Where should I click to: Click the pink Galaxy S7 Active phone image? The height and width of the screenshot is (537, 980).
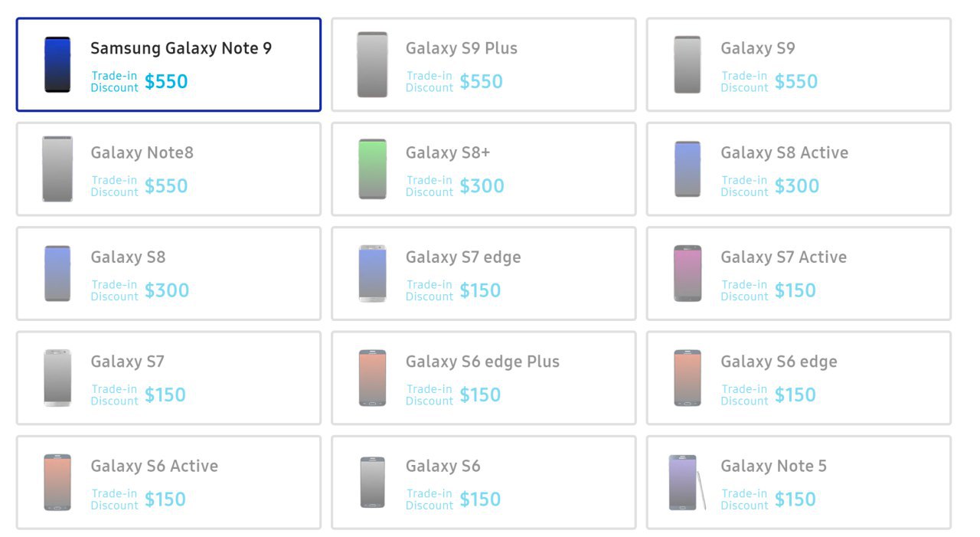[x=688, y=273]
